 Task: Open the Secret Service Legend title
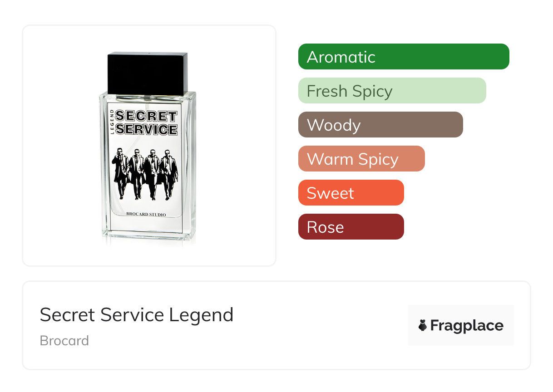coord(136,315)
